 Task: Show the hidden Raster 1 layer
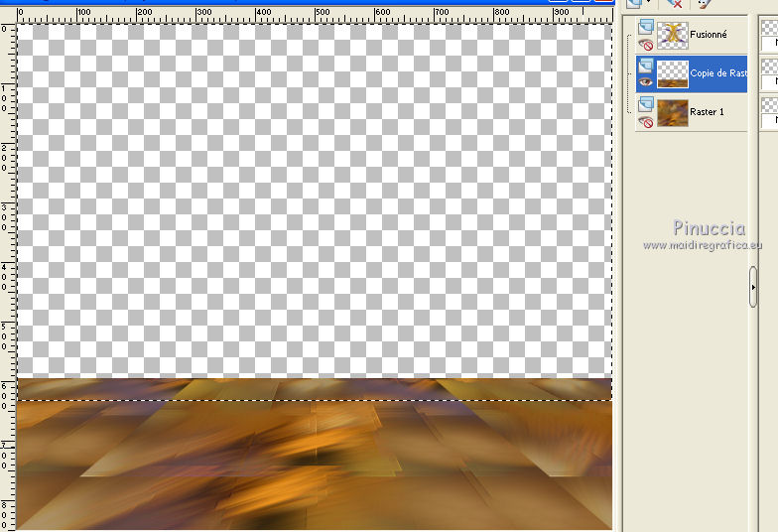point(645,121)
